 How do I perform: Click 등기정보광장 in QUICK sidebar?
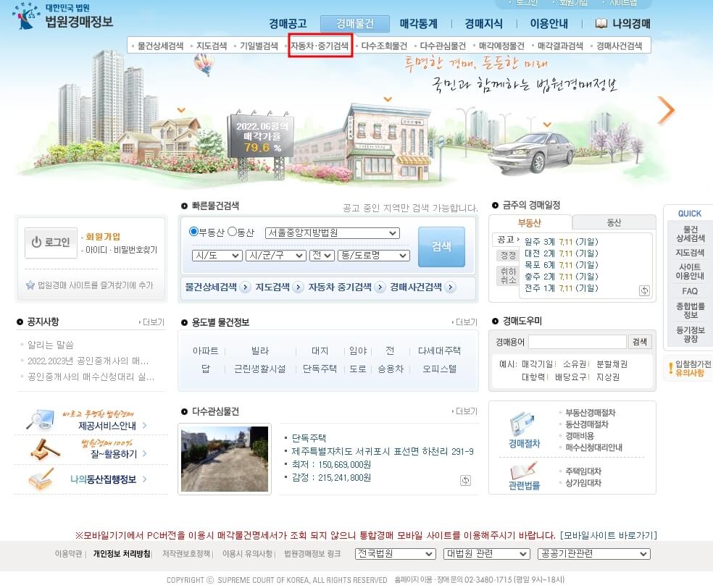[x=690, y=335]
